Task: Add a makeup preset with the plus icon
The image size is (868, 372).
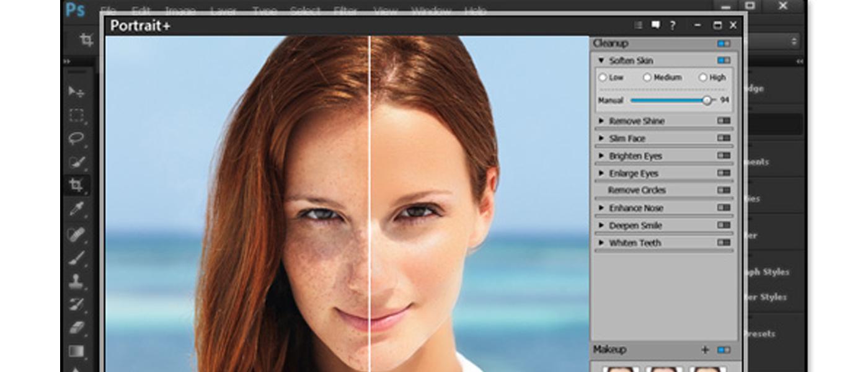Action: coord(705,350)
